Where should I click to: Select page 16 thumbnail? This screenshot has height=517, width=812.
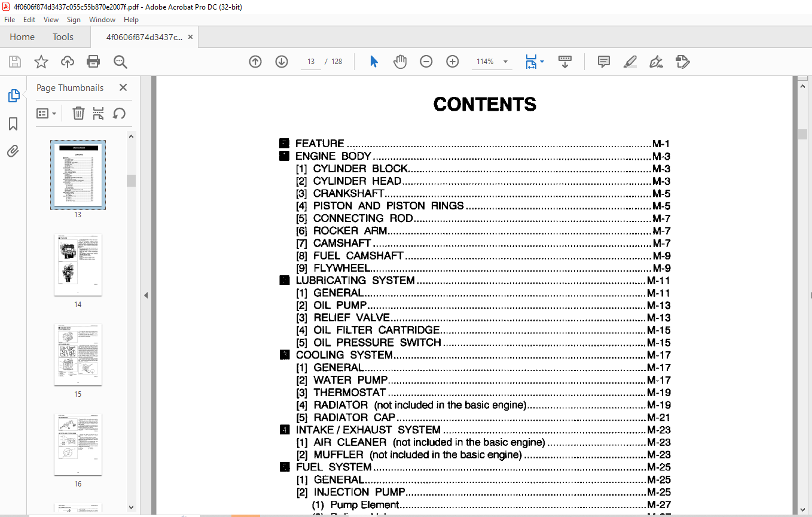click(78, 444)
